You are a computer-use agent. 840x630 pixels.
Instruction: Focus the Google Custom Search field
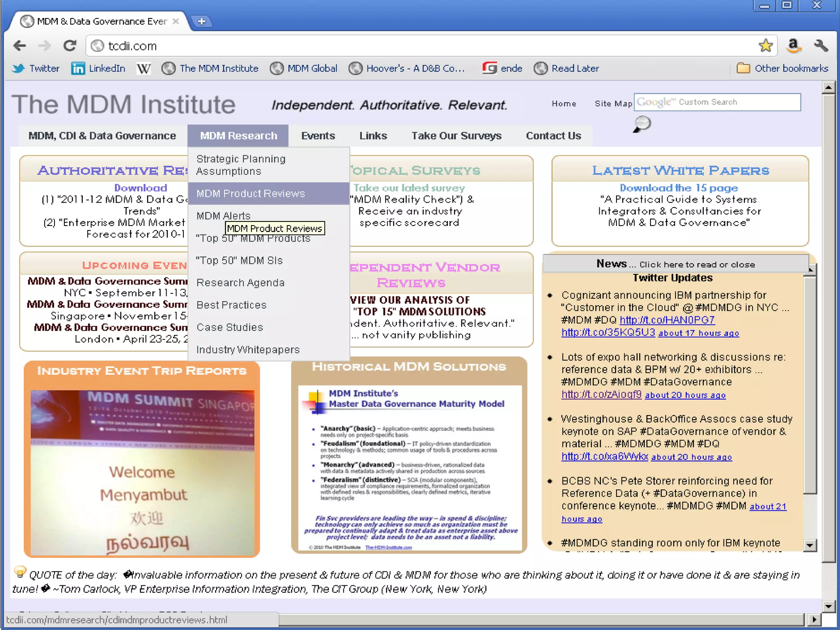pos(717,102)
